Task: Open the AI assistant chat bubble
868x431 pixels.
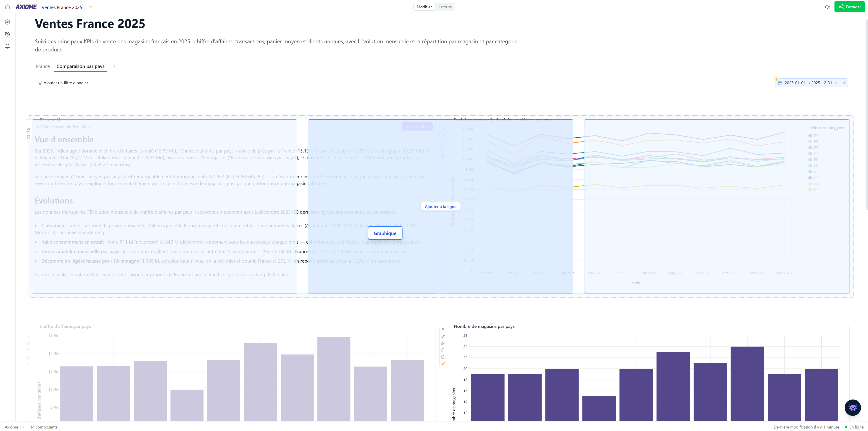Action: point(853,408)
